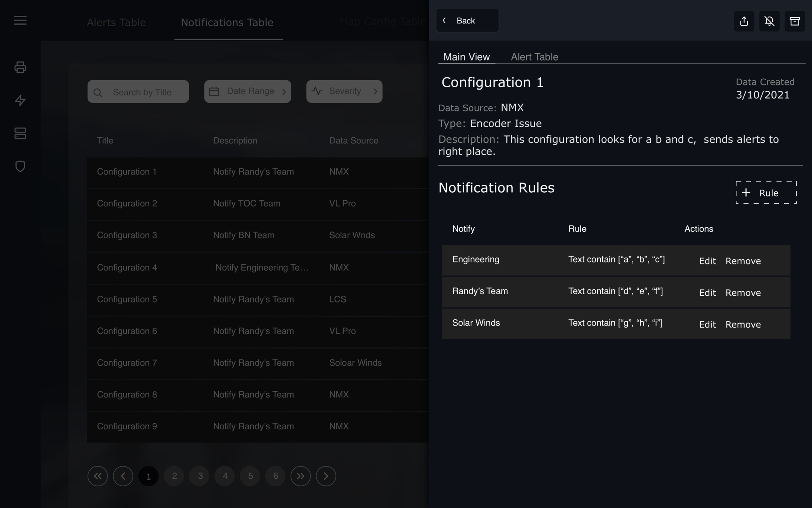Go to the next page with the right chevron
Viewport: 812px width, 508px height.
(326, 476)
